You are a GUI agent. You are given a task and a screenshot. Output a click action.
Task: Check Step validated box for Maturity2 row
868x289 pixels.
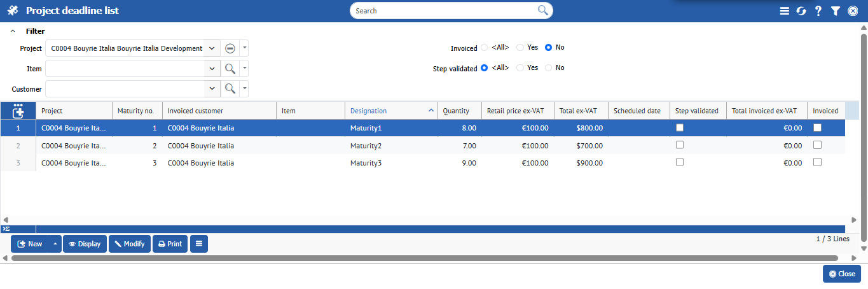(x=680, y=145)
